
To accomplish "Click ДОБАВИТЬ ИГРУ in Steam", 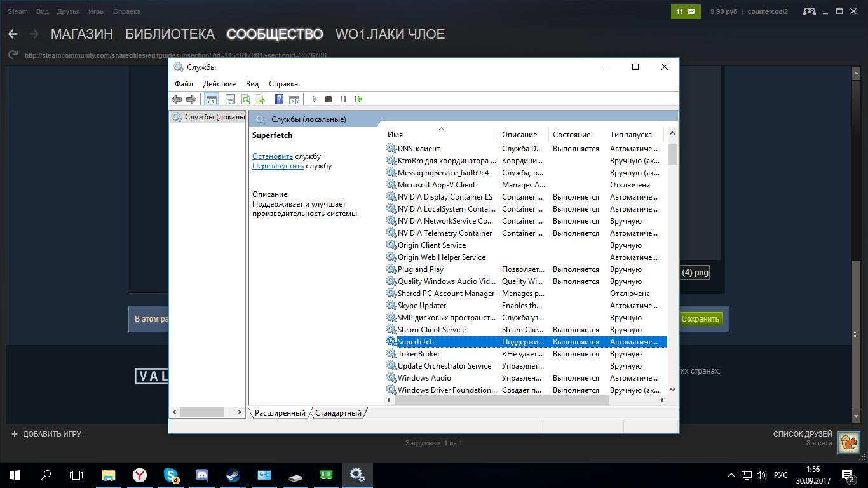I will [x=48, y=434].
